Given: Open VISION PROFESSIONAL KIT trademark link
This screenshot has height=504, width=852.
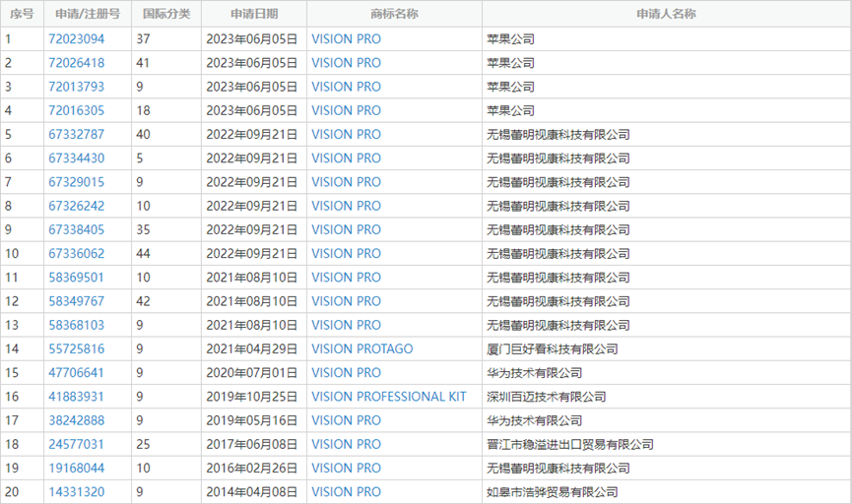Looking at the screenshot, I should coord(388,397).
